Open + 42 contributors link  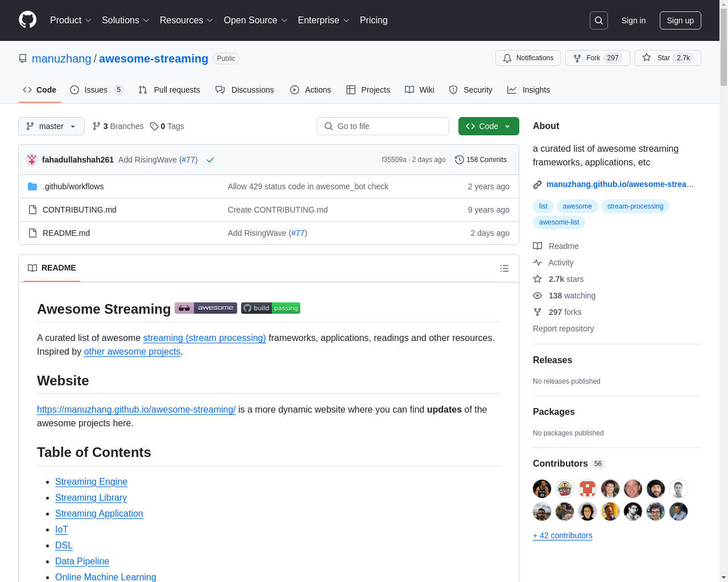[x=562, y=535]
